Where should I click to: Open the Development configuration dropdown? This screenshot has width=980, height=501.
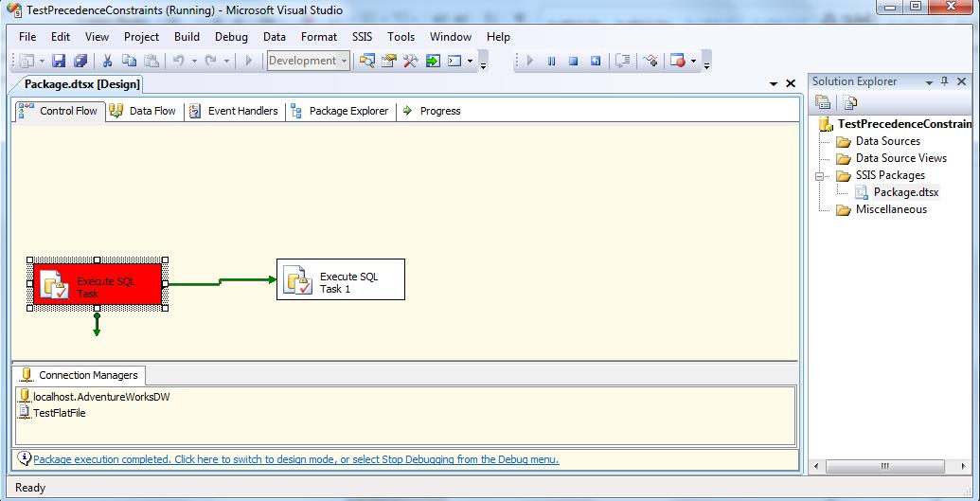click(344, 61)
